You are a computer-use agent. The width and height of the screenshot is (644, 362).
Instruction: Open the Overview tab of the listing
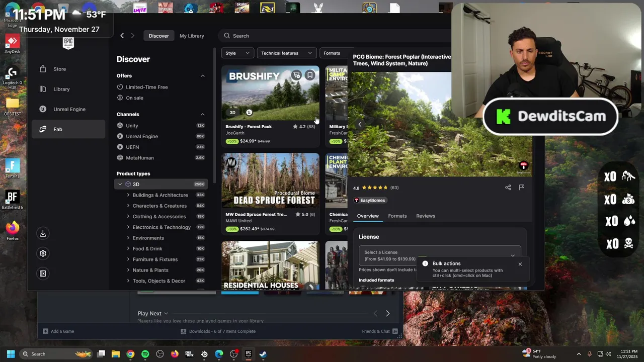(368, 216)
